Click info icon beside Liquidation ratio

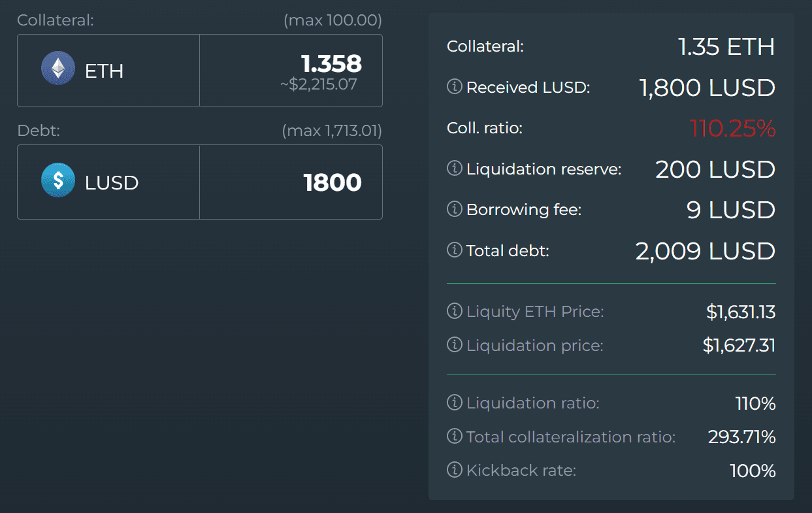454,403
